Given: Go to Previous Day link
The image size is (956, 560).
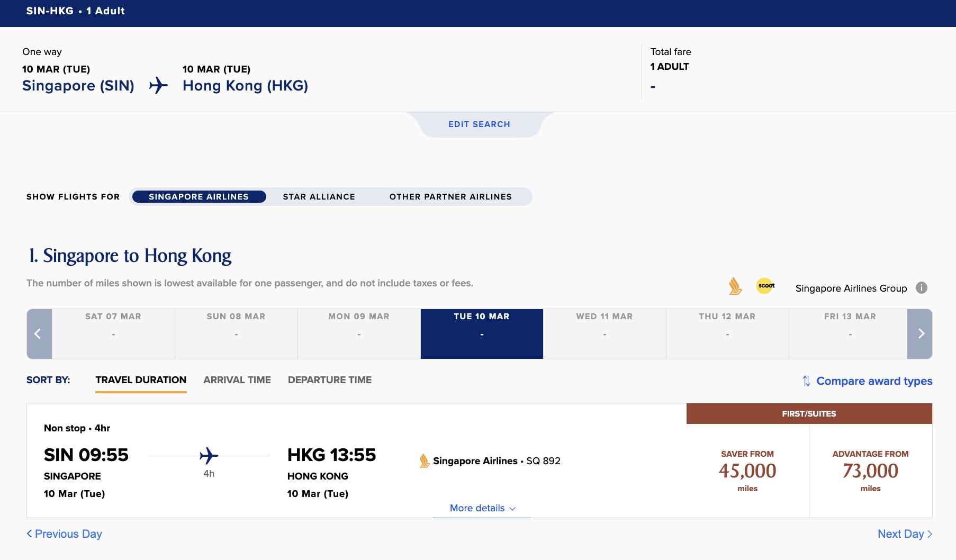Looking at the screenshot, I should coord(65,534).
